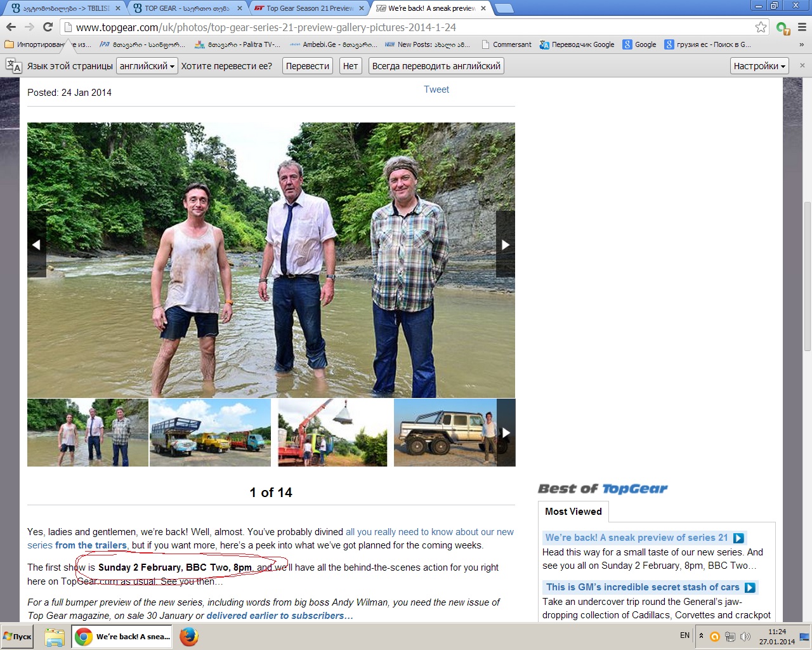812x650 pixels.
Task: Click arrow icon beside 'We're back! A sneak preview'
Action: point(738,538)
